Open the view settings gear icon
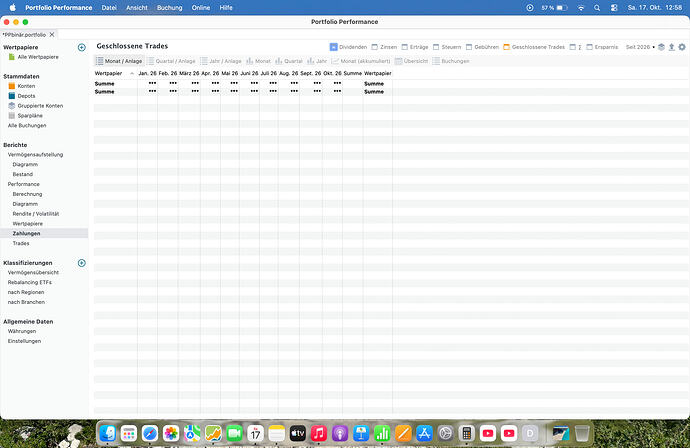This screenshot has height=448, width=690. (x=682, y=47)
